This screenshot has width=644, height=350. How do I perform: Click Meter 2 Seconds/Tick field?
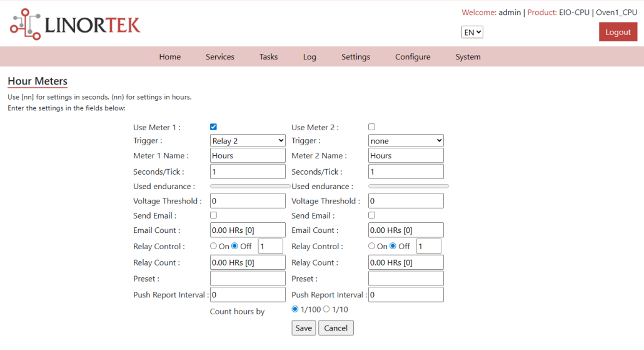coord(406,172)
